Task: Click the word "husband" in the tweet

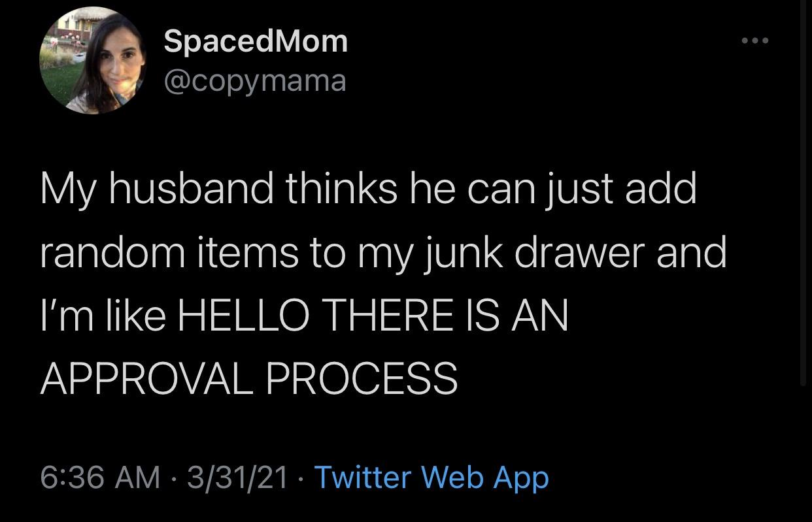Action: 188,189
